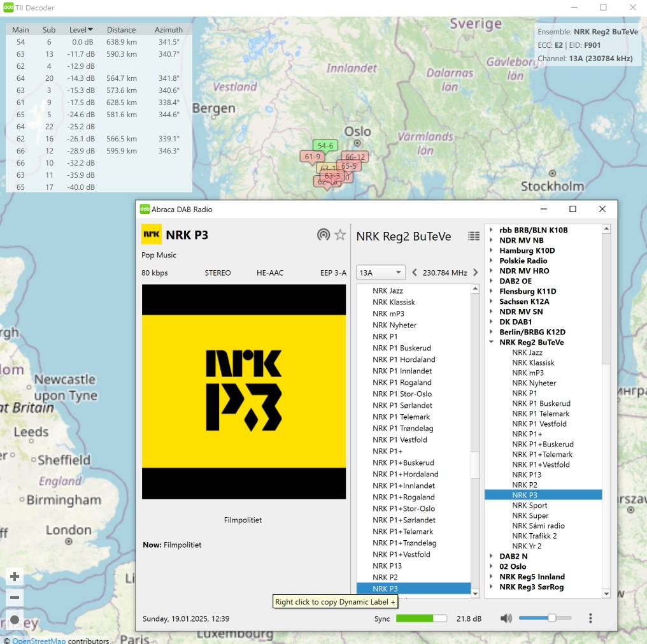Zoom in on the map
Screen dimensions: 647x644
tap(15, 576)
